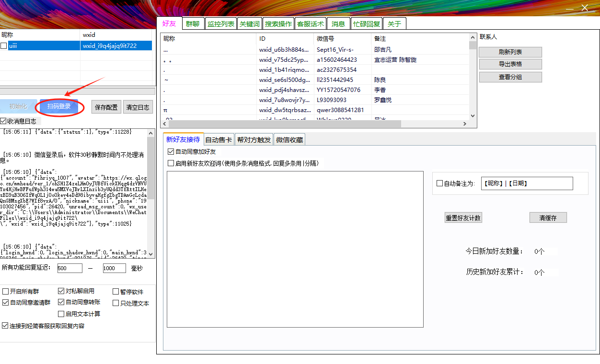Click the friend list scroll-up arrow
Screen dimensions: 600x364
(473, 37)
